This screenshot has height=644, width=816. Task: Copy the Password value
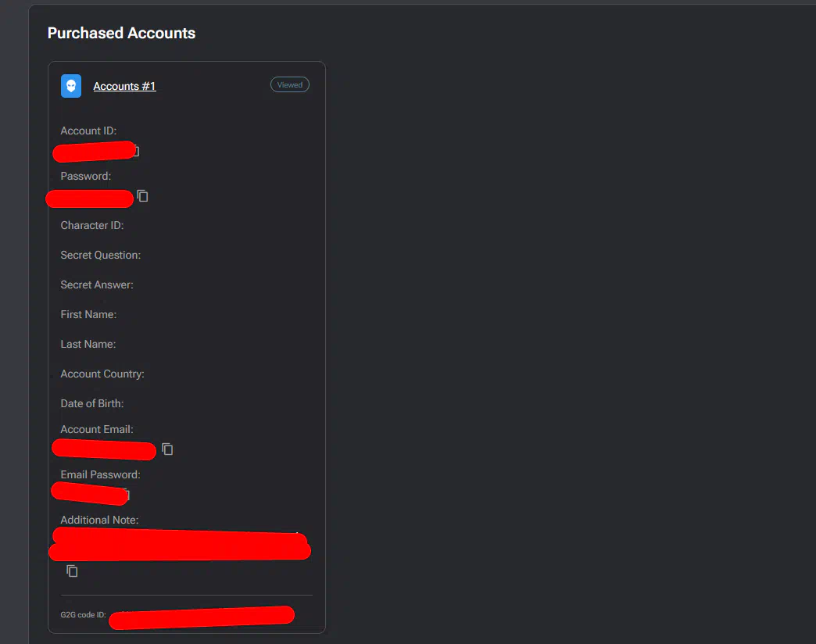pos(142,195)
